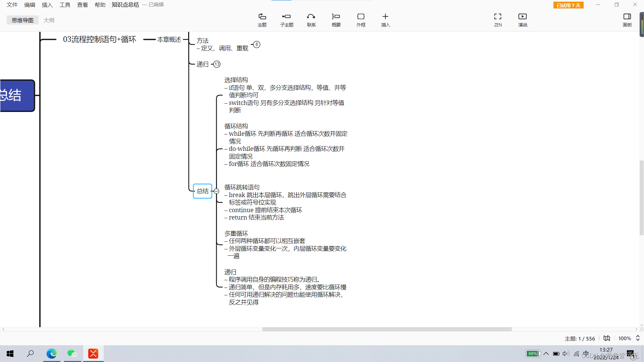Click the horizontal scrollbar right arrow
Viewport: 644px width, 362px height.
tap(636, 329)
